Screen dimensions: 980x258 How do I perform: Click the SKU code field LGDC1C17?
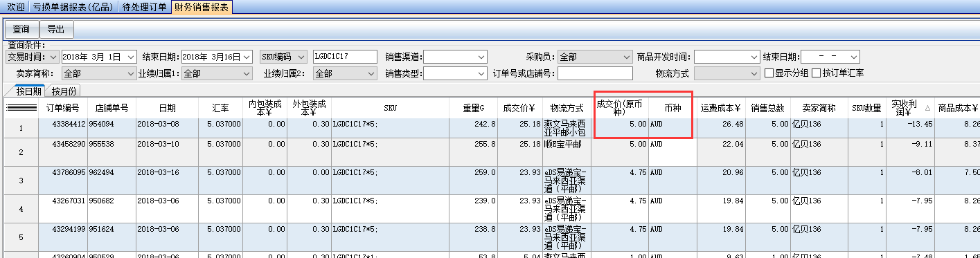(x=345, y=57)
